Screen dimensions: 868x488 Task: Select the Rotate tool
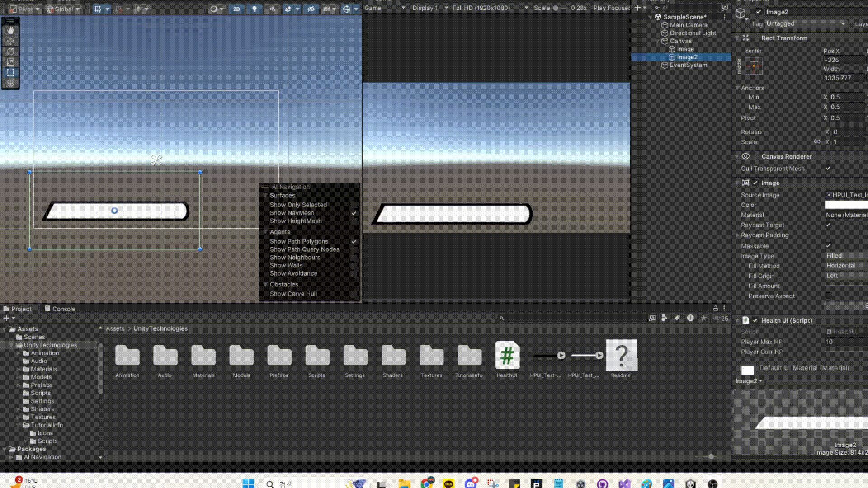click(10, 52)
